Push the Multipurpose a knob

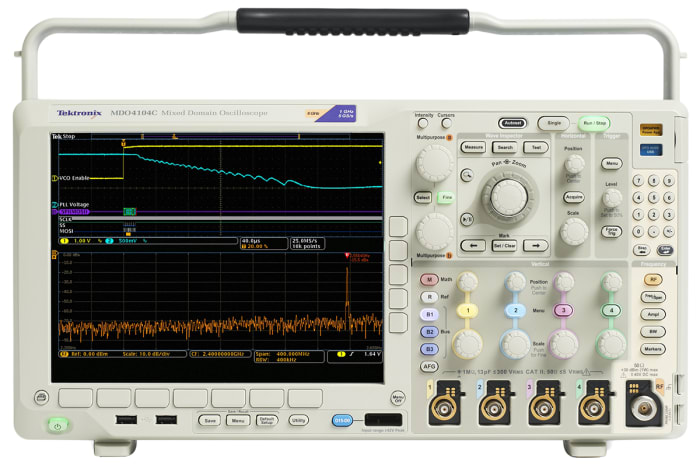click(434, 162)
